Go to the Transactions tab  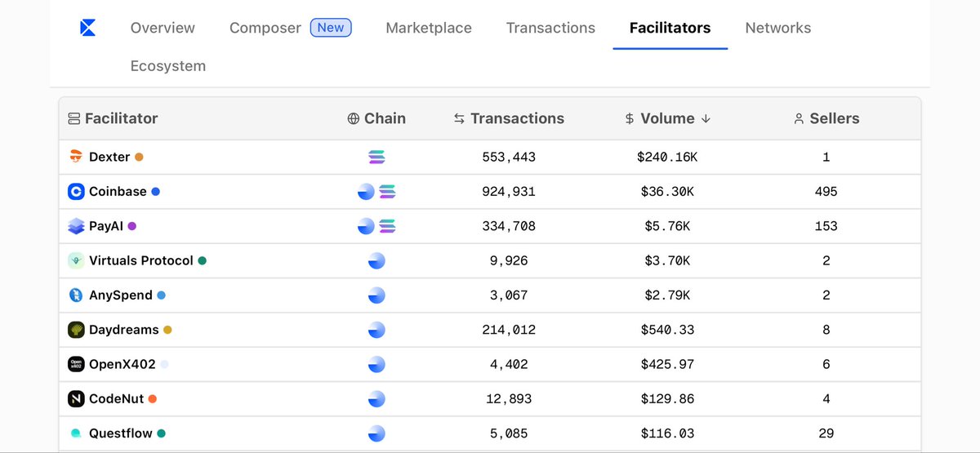pos(550,28)
